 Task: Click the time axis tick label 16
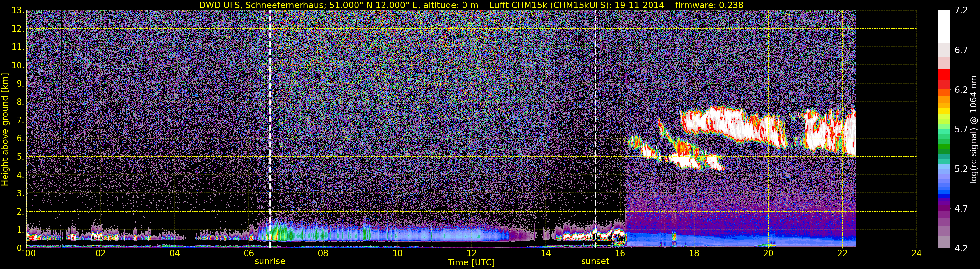click(620, 253)
